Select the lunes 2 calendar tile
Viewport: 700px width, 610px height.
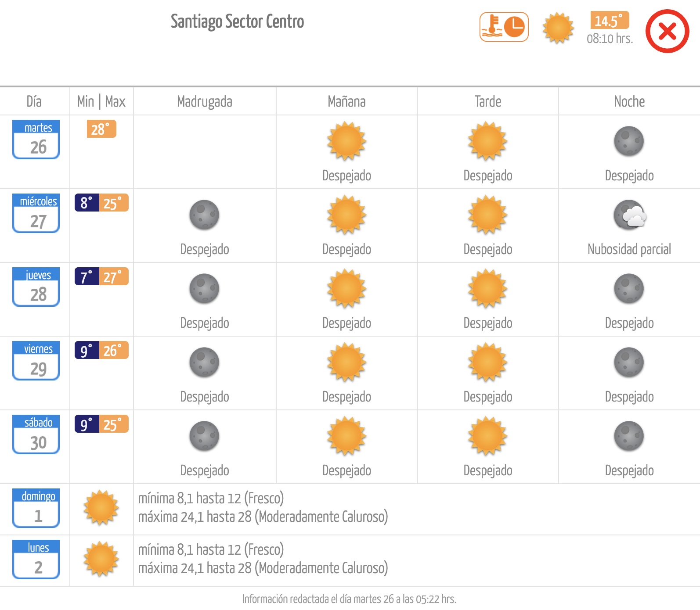36,560
